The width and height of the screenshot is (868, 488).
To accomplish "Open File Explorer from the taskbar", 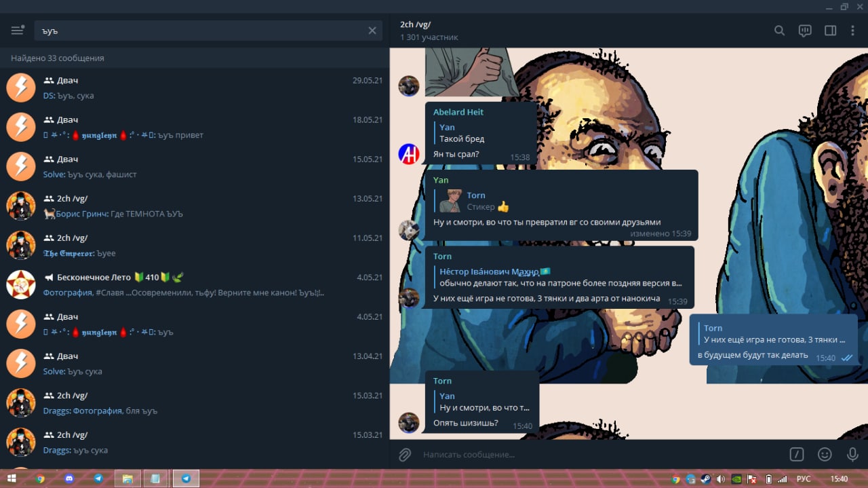I will click(x=127, y=478).
